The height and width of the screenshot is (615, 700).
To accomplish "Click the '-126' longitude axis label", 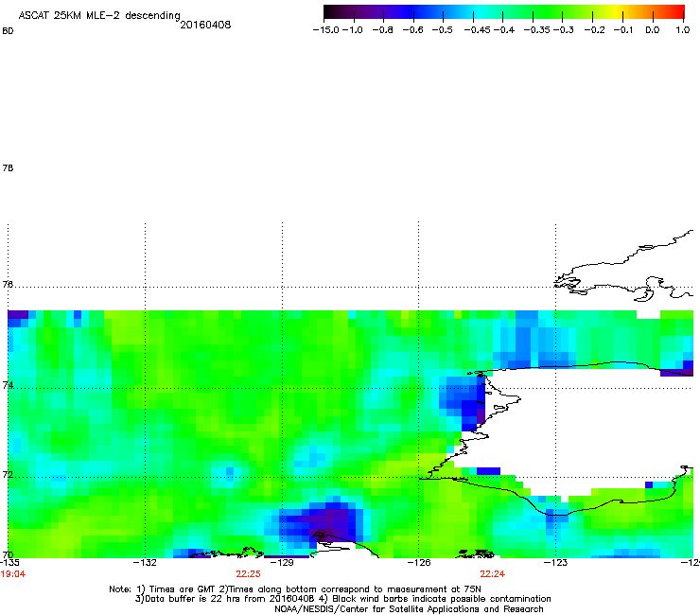I will coord(419,562).
